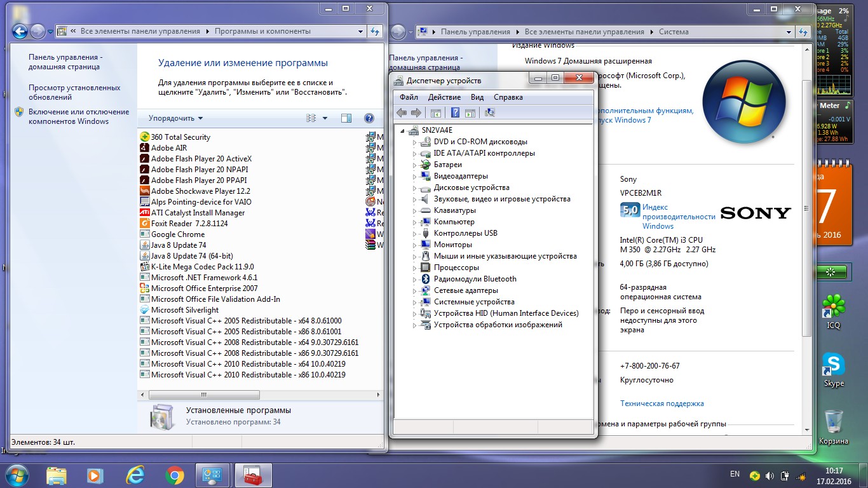868x488 pixels.
Task: Expand the Батареи device node
Action: click(414, 165)
